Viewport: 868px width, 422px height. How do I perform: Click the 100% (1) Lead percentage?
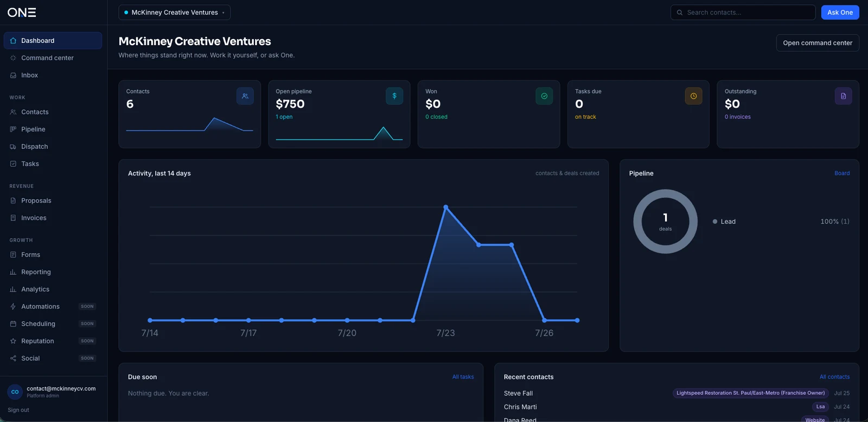tap(835, 222)
